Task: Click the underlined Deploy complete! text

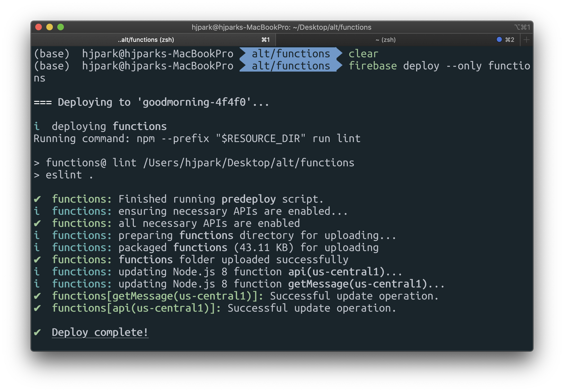Action: click(x=100, y=332)
